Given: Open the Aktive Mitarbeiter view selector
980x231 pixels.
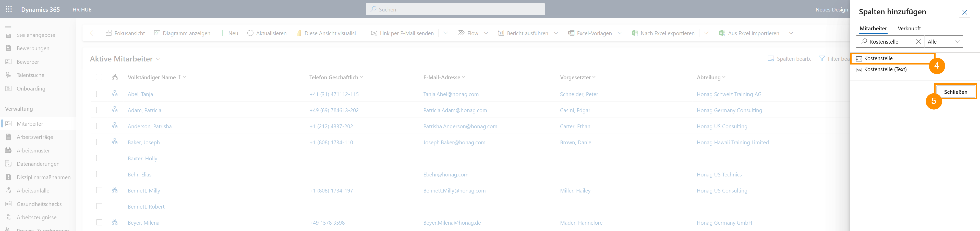Looking at the screenshot, I should 125,59.
